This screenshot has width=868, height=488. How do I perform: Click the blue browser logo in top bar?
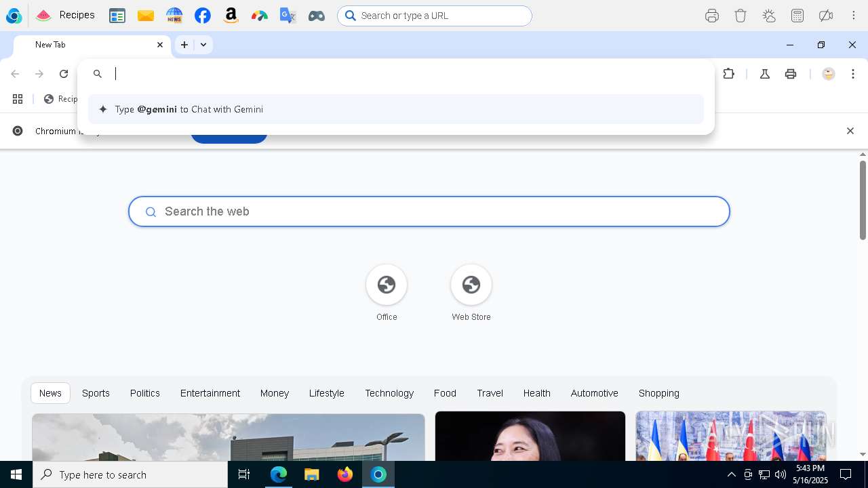[14, 16]
